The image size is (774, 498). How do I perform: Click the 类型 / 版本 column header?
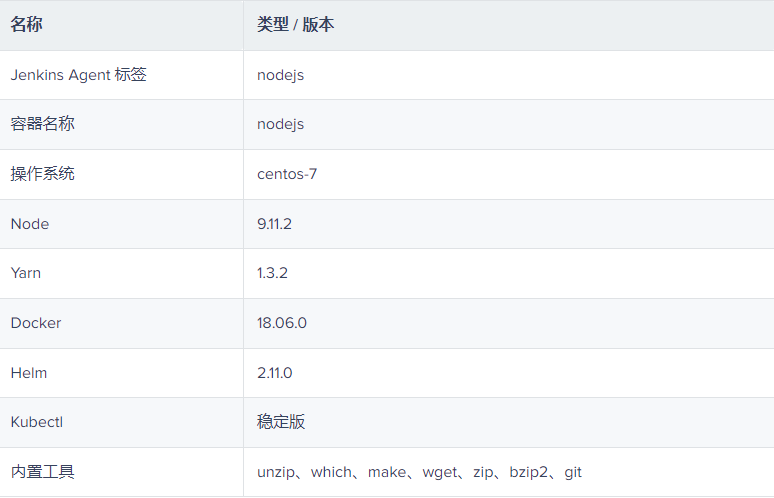[295, 25]
